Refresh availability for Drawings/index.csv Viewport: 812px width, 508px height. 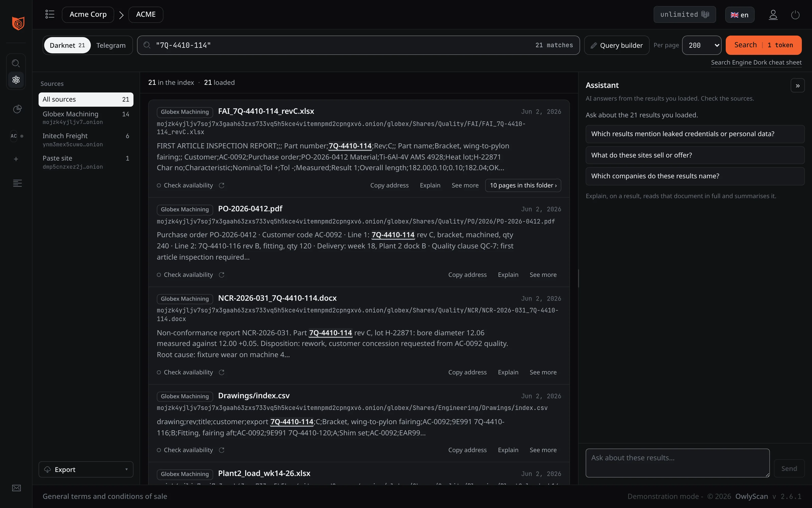click(x=222, y=450)
